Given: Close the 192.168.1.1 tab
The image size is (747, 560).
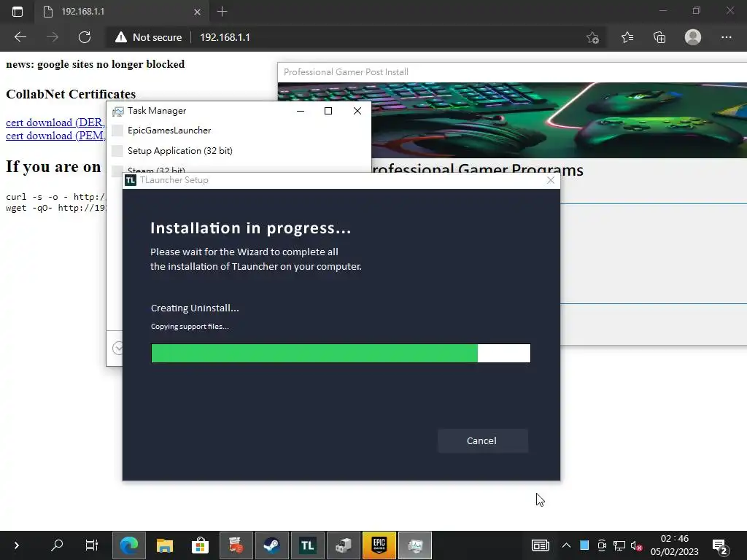Looking at the screenshot, I should click(x=197, y=12).
